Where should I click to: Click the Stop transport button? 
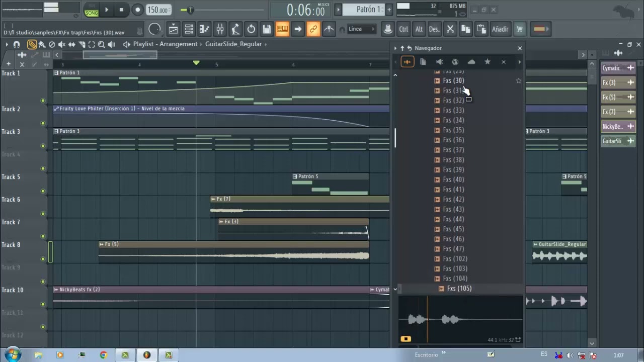[x=121, y=10]
